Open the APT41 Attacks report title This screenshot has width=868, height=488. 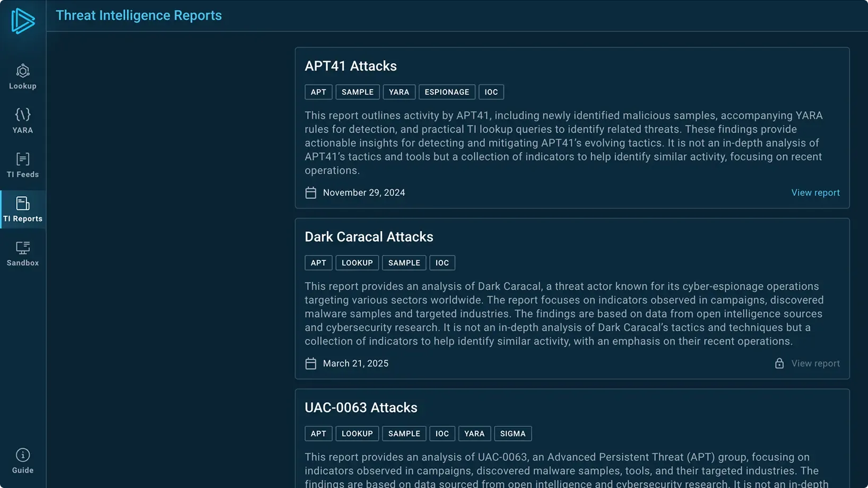pyautogui.click(x=351, y=66)
